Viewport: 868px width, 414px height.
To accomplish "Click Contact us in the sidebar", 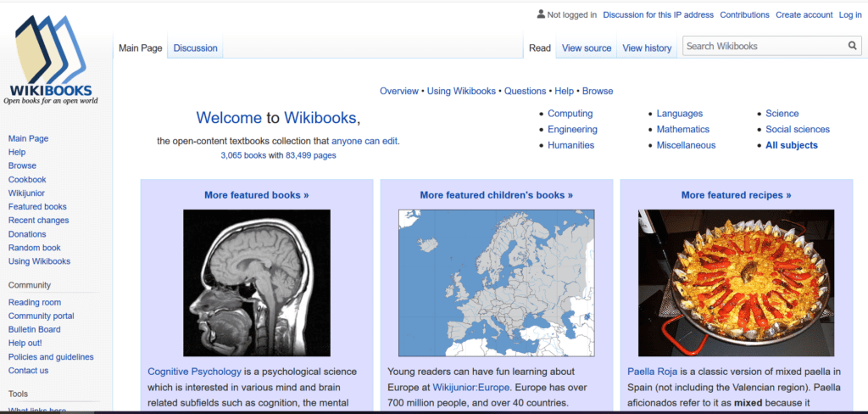I will pos(28,370).
